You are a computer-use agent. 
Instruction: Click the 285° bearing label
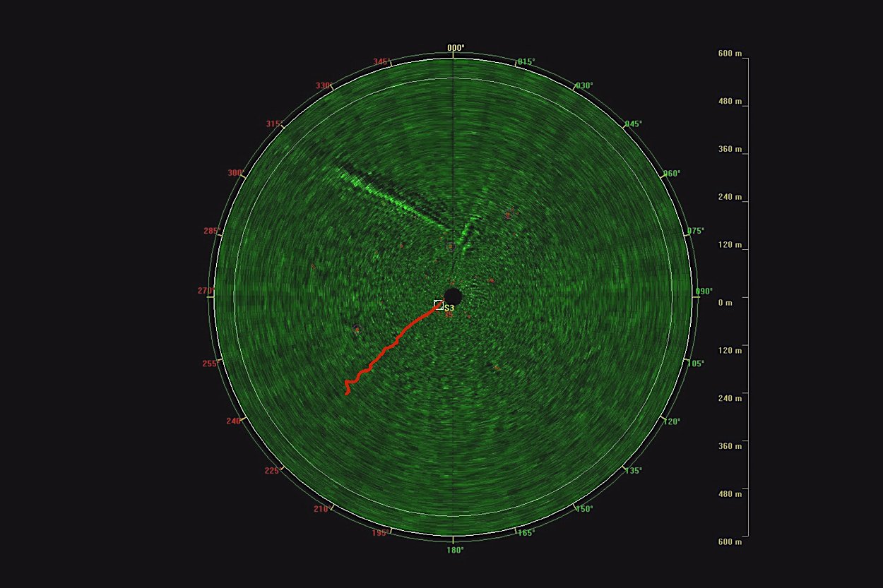[212, 230]
